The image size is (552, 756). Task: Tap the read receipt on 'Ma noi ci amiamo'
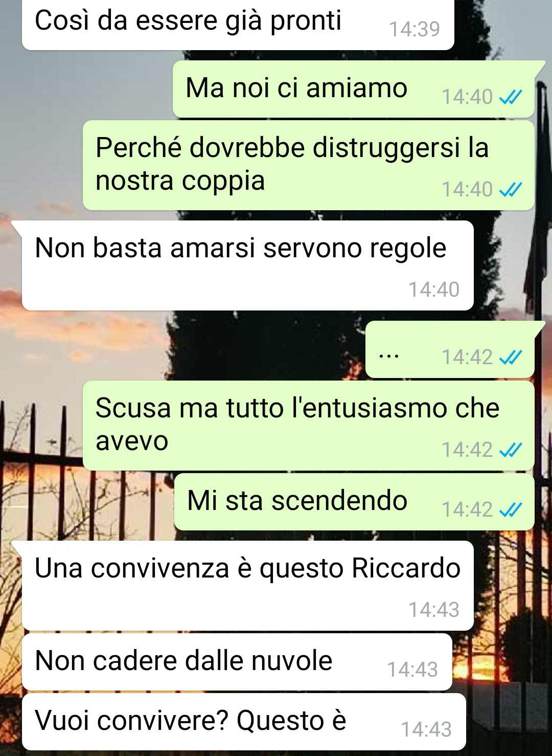[x=510, y=97]
